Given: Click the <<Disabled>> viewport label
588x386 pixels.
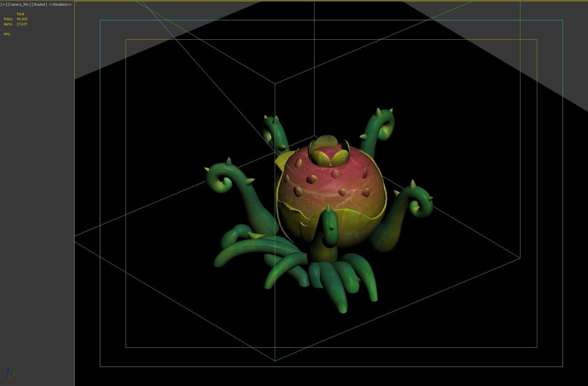Looking at the screenshot, I should pyautogui.click(x=60, y=4).
